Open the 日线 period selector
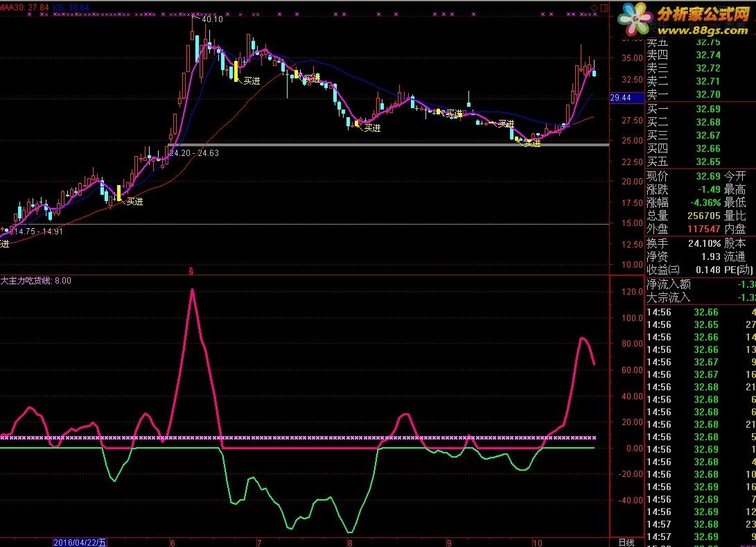The height and width of the screenshot is (547, 756). click(626, 543)
